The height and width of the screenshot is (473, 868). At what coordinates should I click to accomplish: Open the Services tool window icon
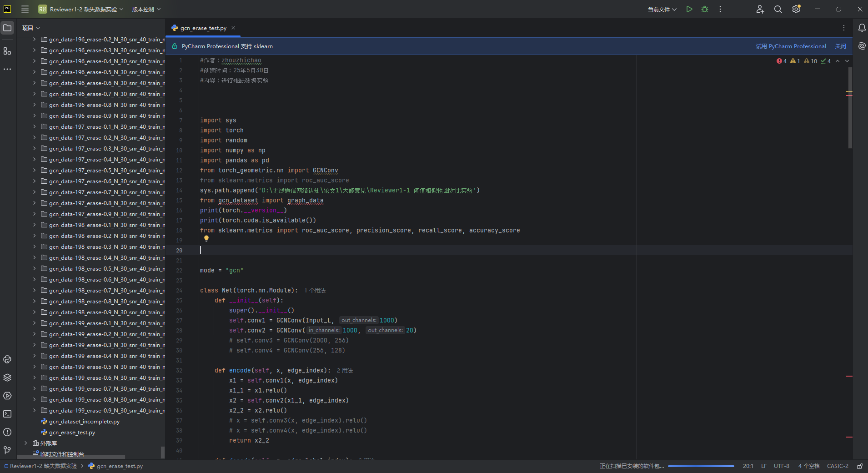[7, 396]
